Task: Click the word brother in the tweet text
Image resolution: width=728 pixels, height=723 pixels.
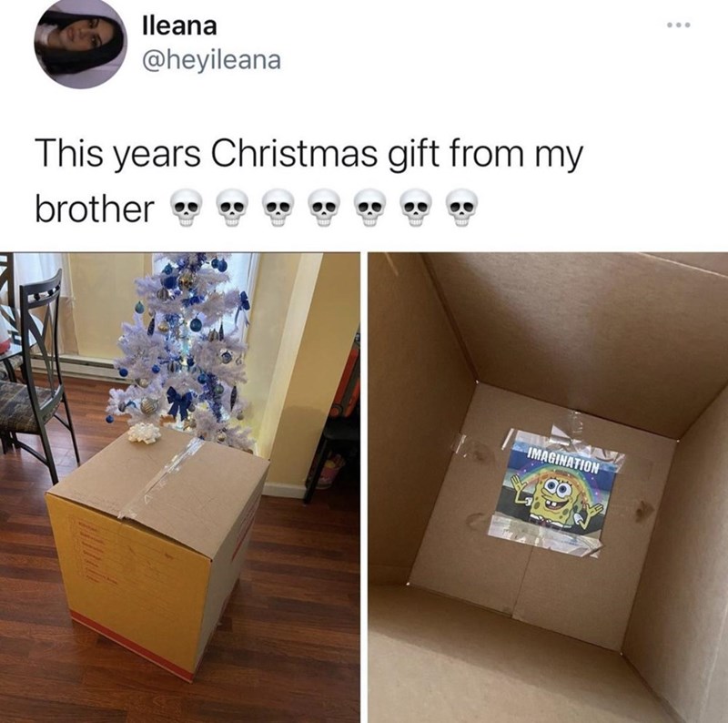Action: click(x=96, y=209)
